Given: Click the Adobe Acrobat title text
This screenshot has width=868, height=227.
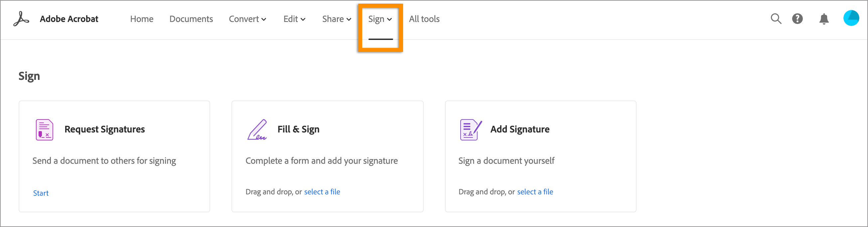Looking at the screenshot, I should [69, 19].
